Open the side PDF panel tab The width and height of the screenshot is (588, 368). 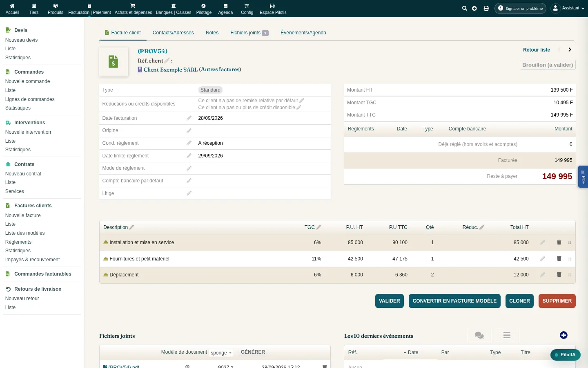(x=583, y=177)
